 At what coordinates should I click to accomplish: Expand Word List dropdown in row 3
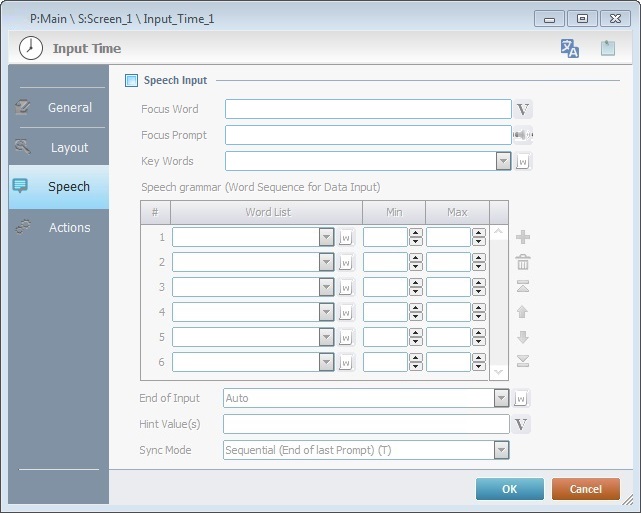click(326, 287)
